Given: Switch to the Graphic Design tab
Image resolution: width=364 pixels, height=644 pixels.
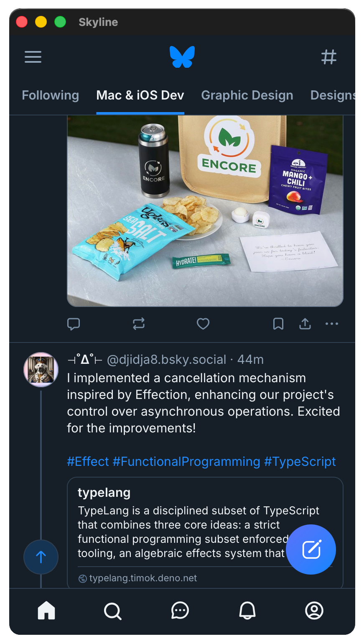Looking at the screenshot, I should pos(247,95).
